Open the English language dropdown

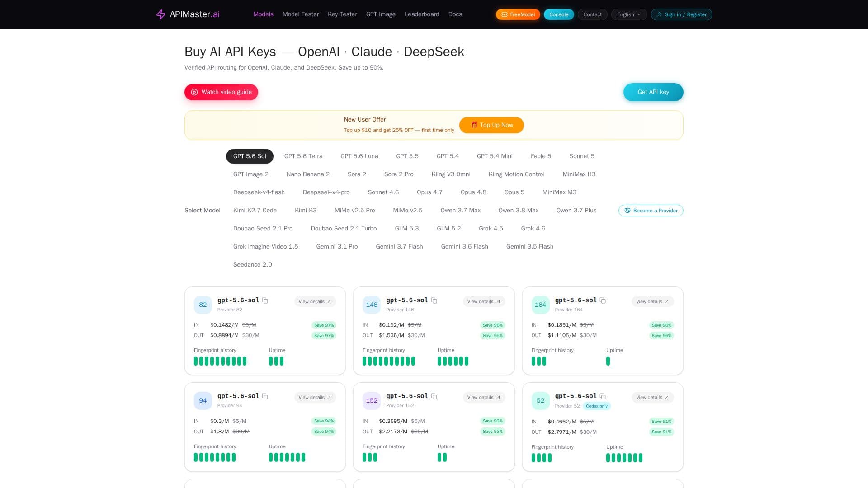[629, 14]
